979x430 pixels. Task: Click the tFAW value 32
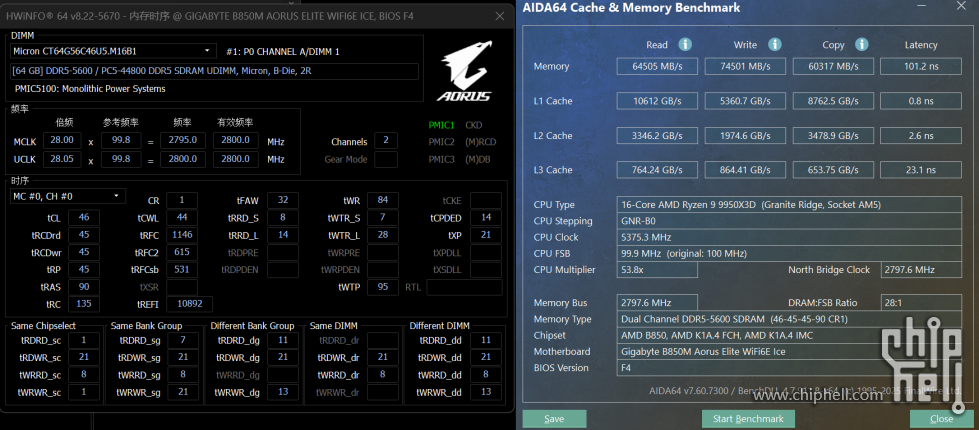click(283, 200)
